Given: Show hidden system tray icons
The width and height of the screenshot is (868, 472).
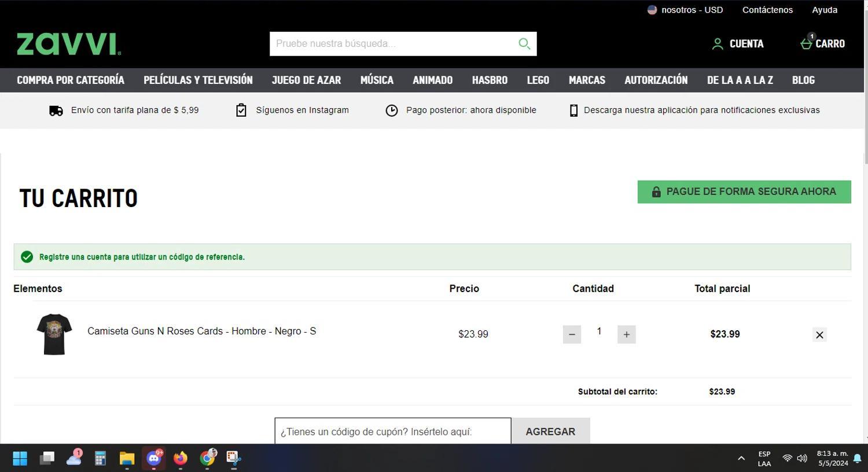Looking at the screenshot, I should click(x=741, y=459).
